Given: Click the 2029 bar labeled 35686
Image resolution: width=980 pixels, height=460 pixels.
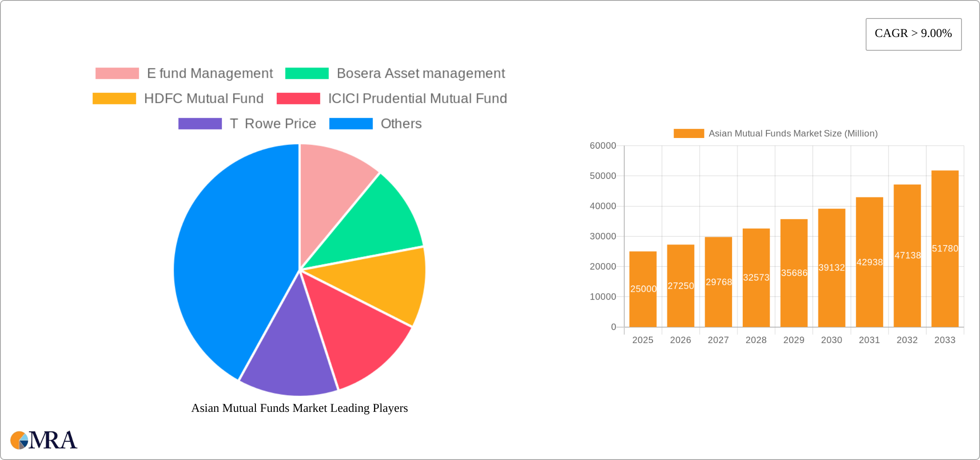Looking at the screenshot, I should click(794, 273).
